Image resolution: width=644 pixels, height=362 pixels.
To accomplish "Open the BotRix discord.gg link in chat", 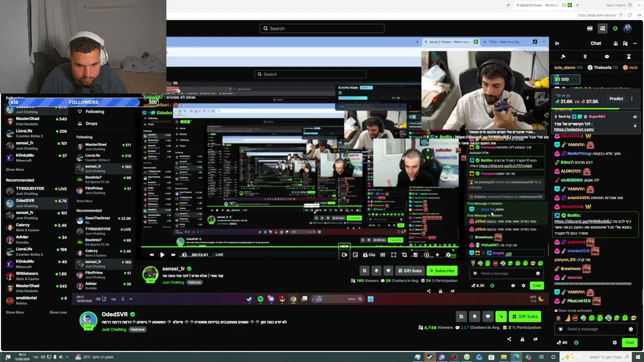I will 583,222.
